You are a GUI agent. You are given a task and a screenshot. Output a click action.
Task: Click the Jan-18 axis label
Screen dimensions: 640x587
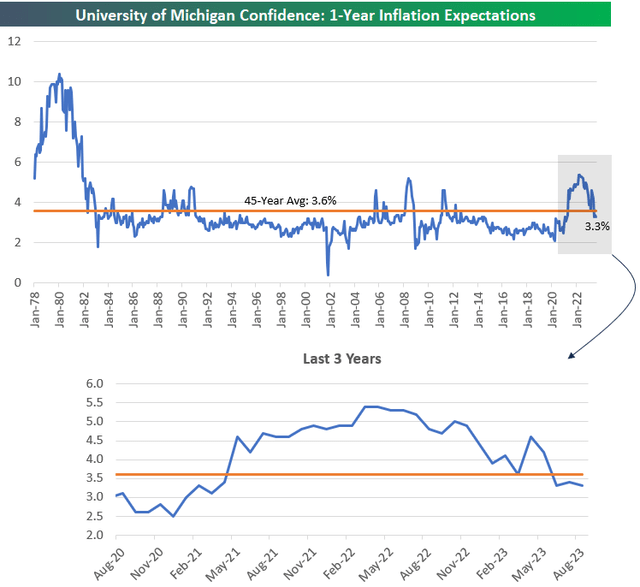pos(527,309)
